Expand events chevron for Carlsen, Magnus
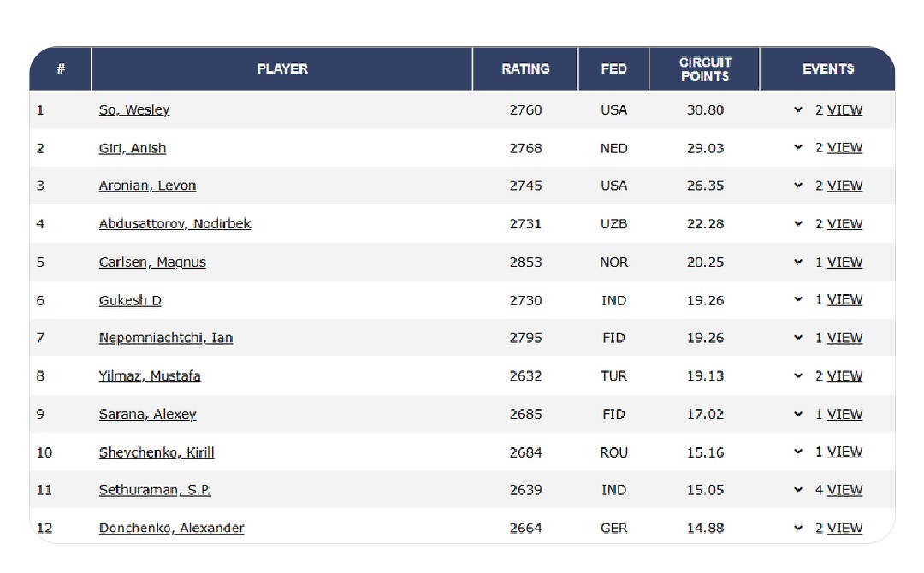 click(798, 263)
